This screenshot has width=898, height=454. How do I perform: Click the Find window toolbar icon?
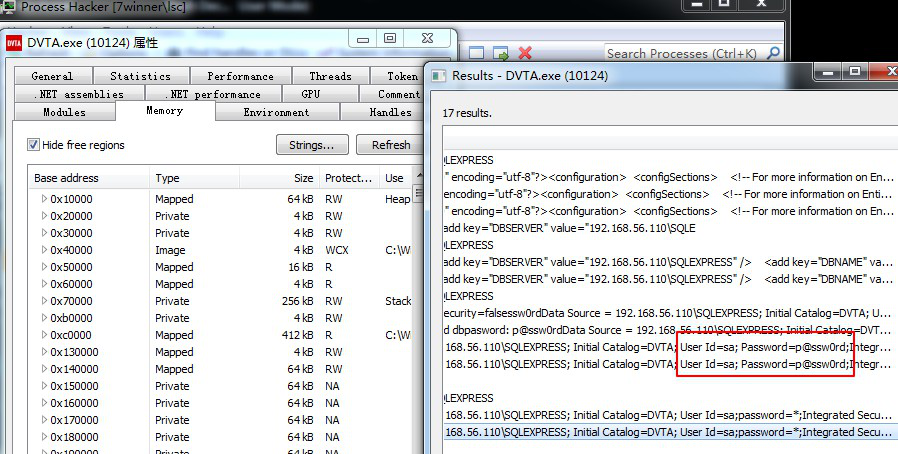(476, 53)
